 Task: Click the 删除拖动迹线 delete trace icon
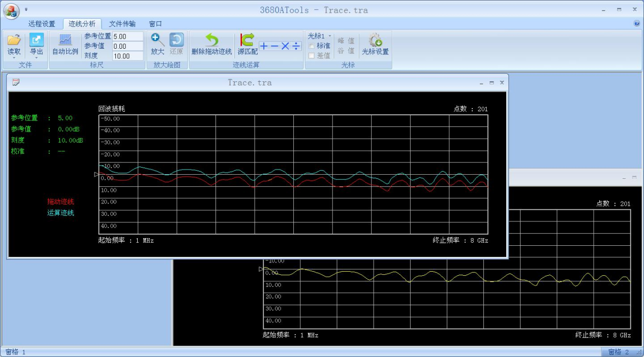(x=211, y=40)
